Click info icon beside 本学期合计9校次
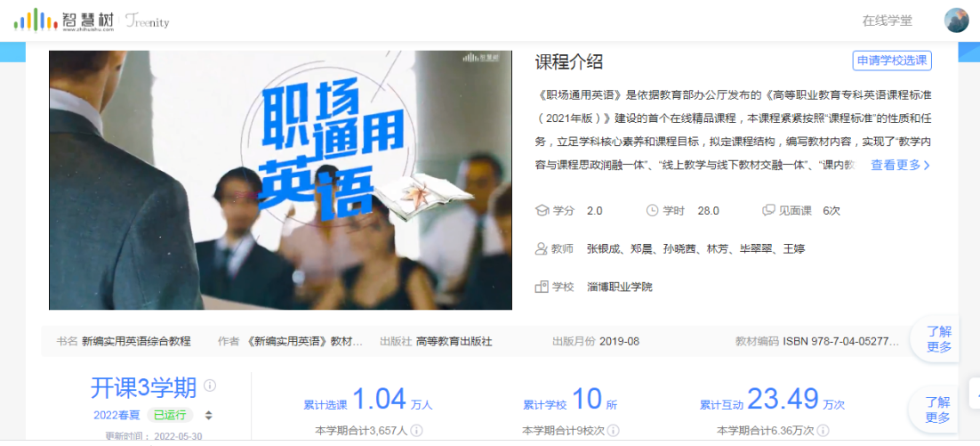Viewport: 980px width, 446px height. click(x=614, y=431)
